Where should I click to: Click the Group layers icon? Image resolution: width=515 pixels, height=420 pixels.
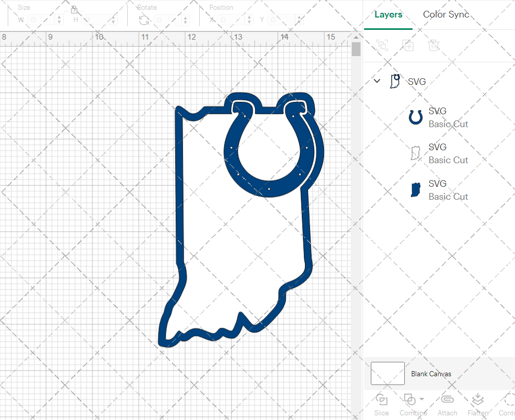382,45
